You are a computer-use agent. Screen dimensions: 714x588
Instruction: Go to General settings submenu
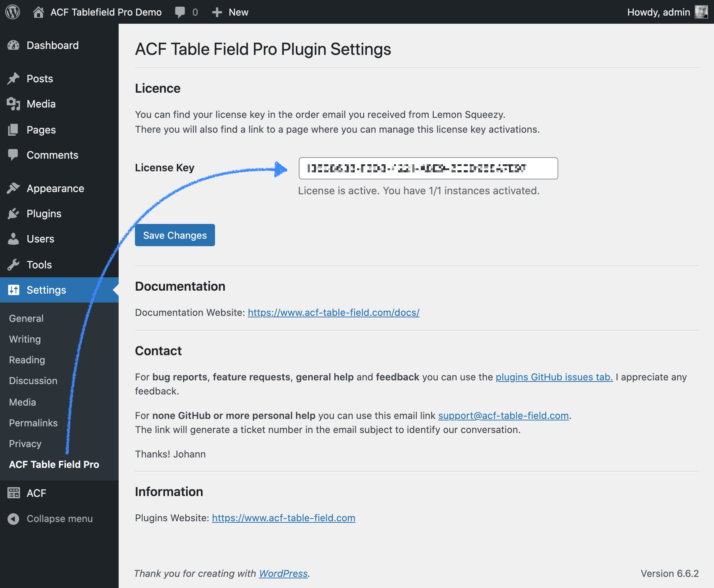26,318
